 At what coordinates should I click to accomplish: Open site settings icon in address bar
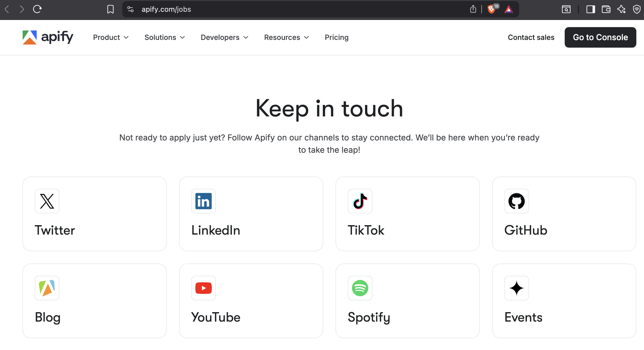[130, 9]
